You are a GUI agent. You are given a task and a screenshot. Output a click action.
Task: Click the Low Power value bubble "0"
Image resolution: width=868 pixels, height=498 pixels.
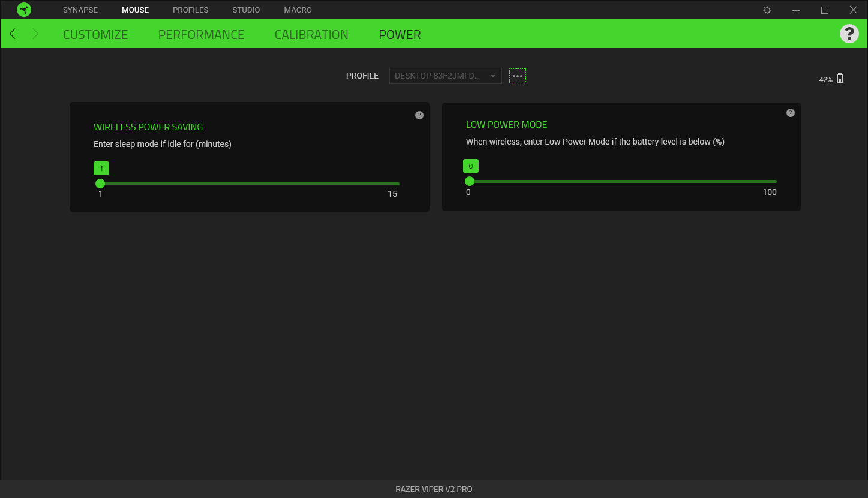click(471, 166)
